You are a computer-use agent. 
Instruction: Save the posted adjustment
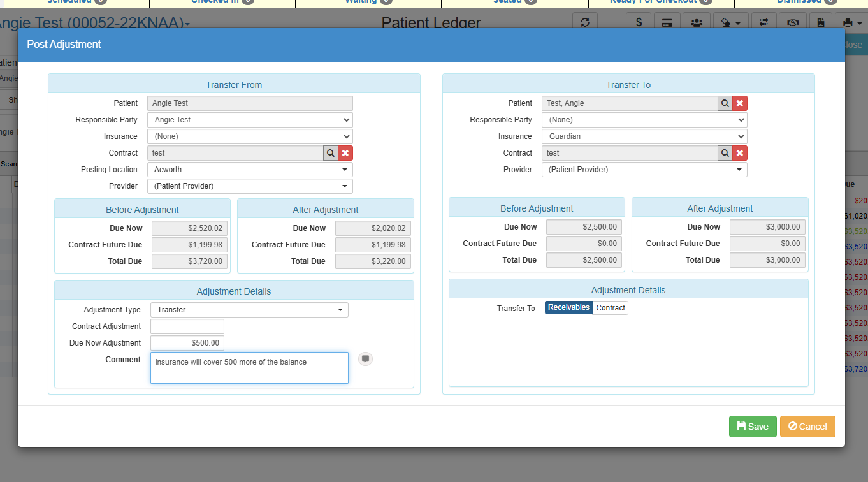[753, 427]
